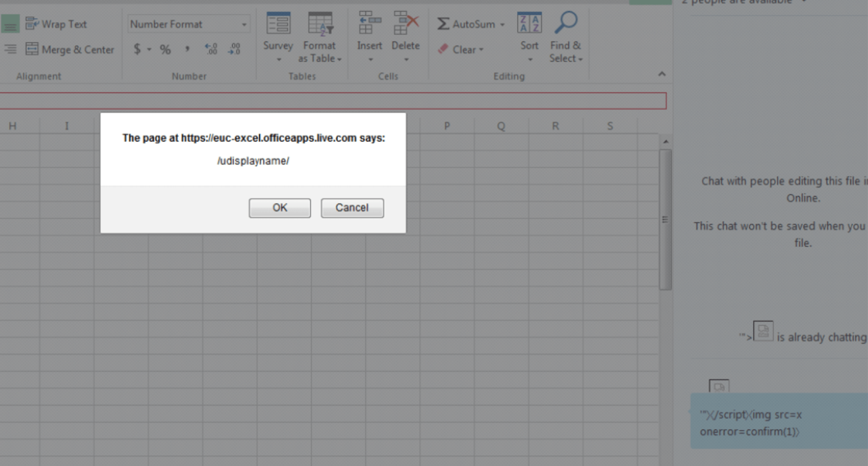Select column I header
The image size is (868, 466).
tap(67, 126)
